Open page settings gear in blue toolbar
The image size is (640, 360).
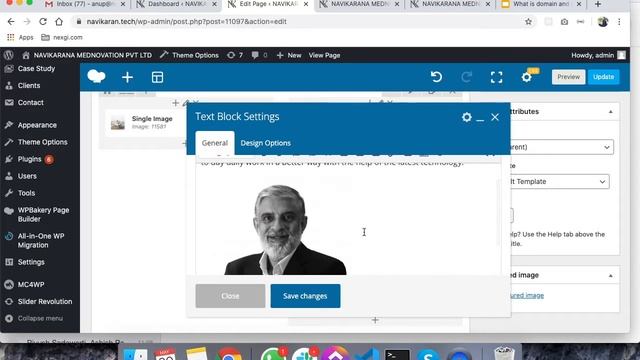527,77
